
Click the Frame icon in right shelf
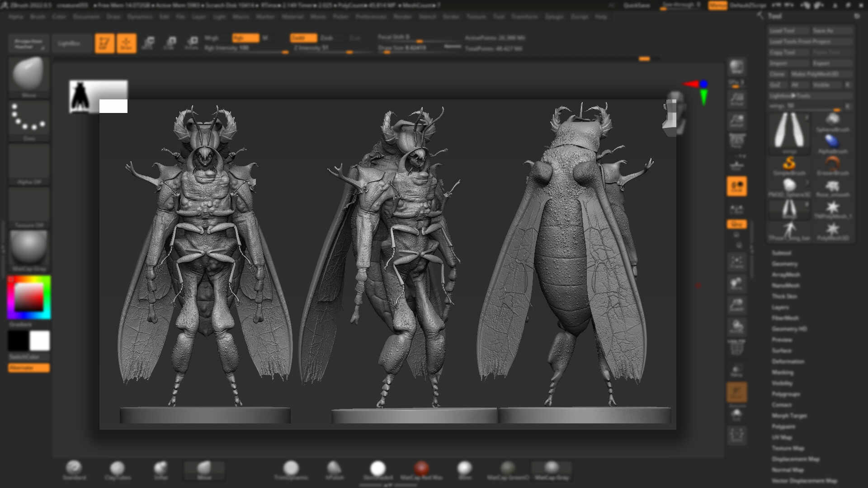737,262
